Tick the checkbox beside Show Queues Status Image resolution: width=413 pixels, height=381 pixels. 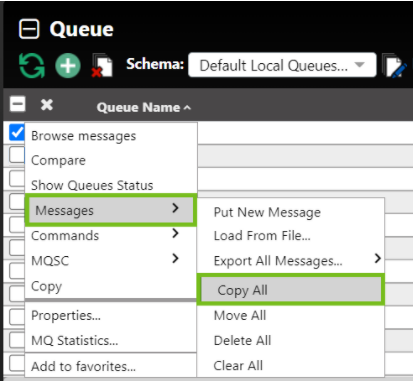coord(17,179)
